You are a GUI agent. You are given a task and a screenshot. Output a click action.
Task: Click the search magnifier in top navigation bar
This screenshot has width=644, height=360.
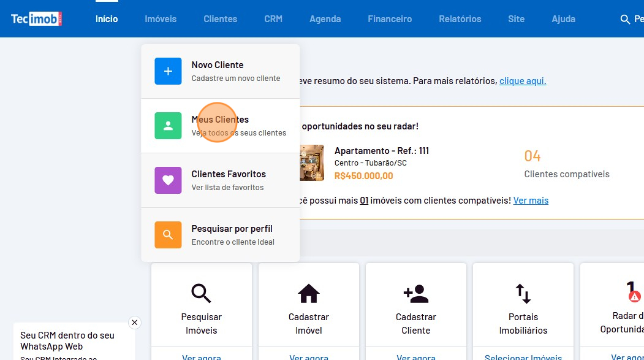[x=625, y=20]
